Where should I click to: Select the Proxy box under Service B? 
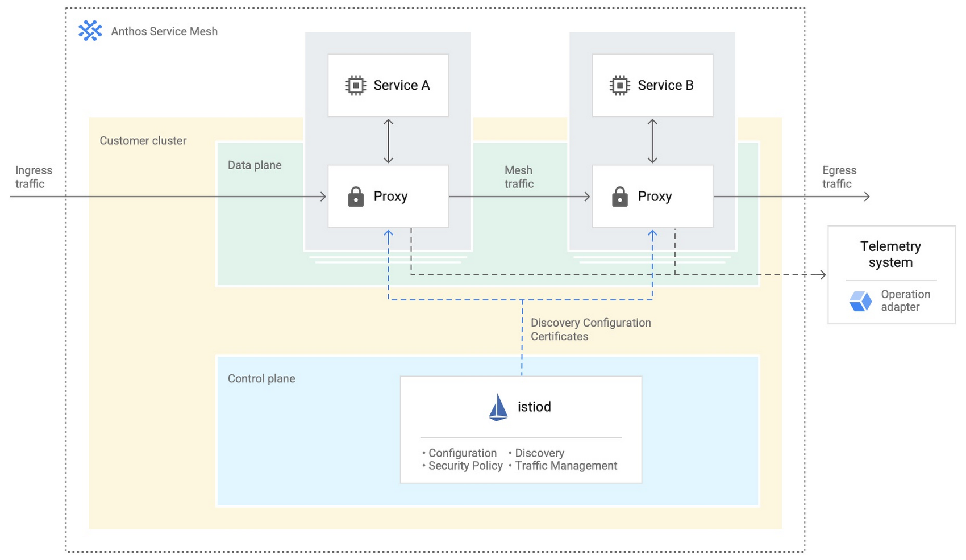click(652, 197)
